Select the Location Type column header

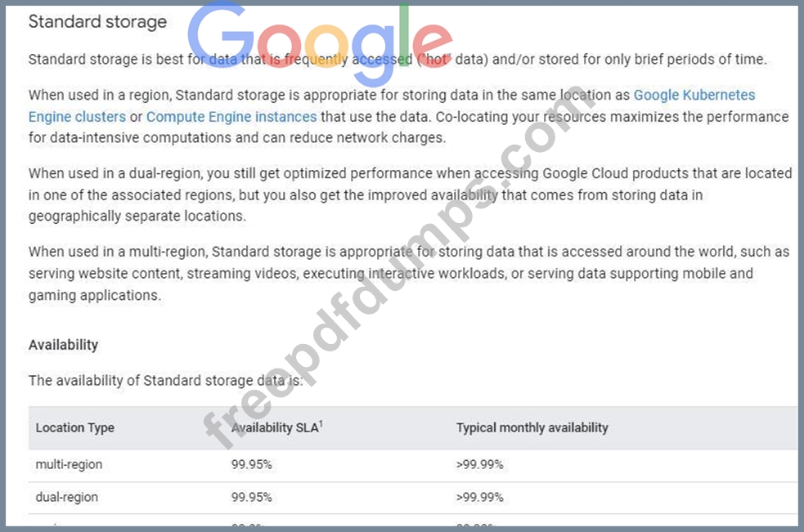(75, 427)
